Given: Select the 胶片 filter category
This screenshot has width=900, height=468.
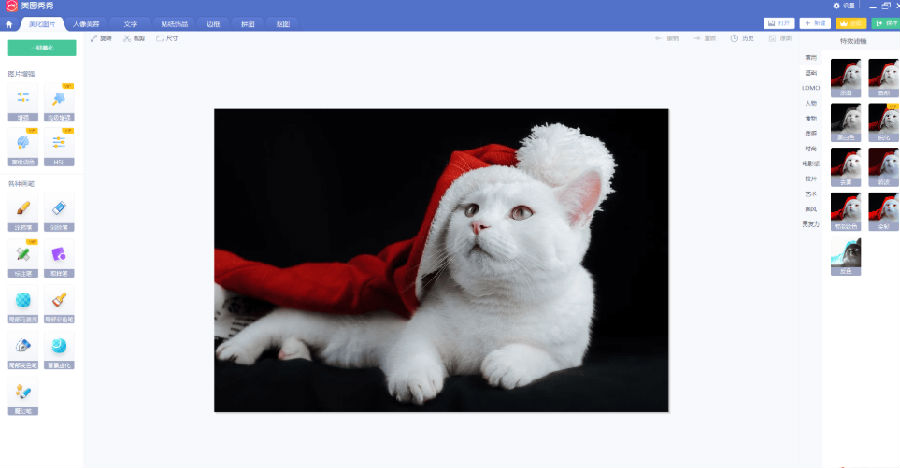Looking at the screenshot, I should coord(810,179).
